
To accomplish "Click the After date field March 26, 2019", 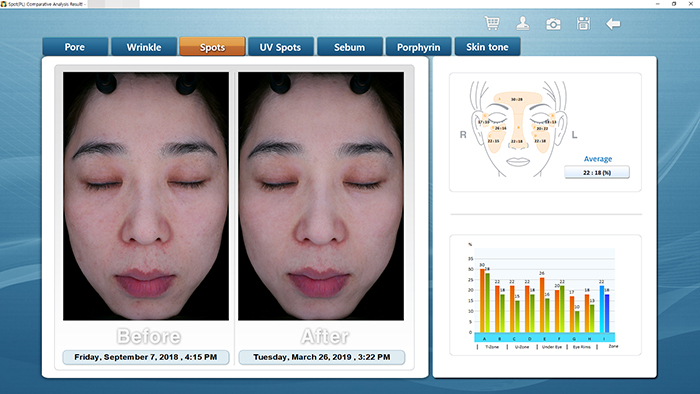I will (x=321, y=357).
